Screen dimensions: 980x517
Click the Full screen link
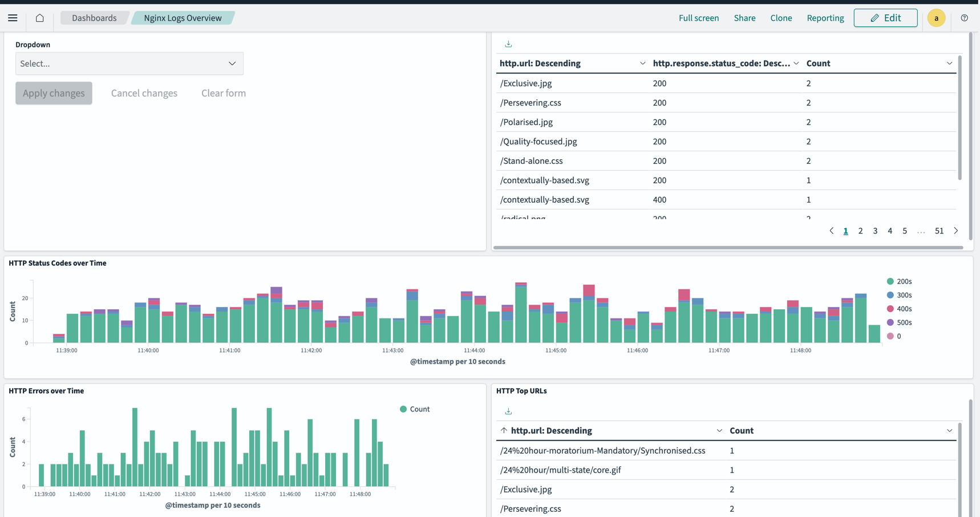tap(699, 18)
